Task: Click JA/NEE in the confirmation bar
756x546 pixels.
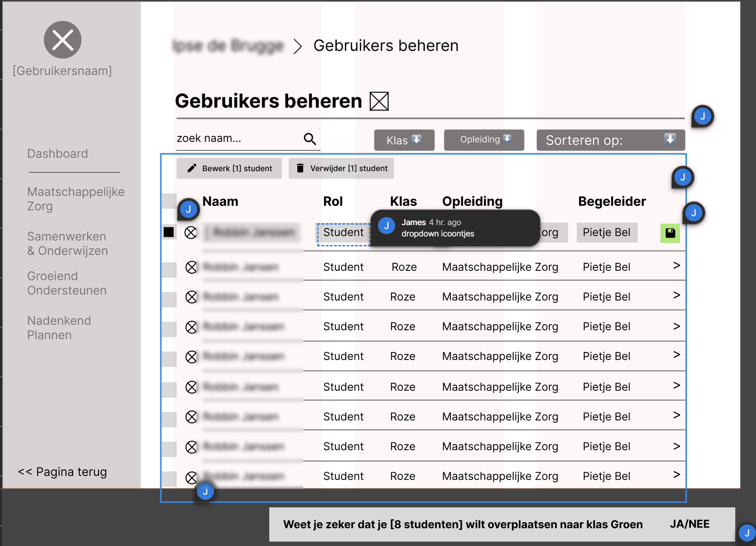Action: 690,524
